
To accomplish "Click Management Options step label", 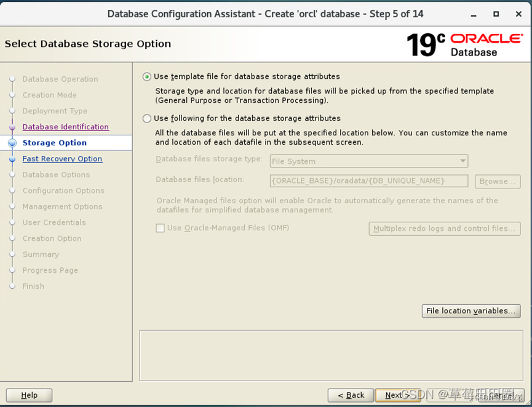I will tap(63, 206).
